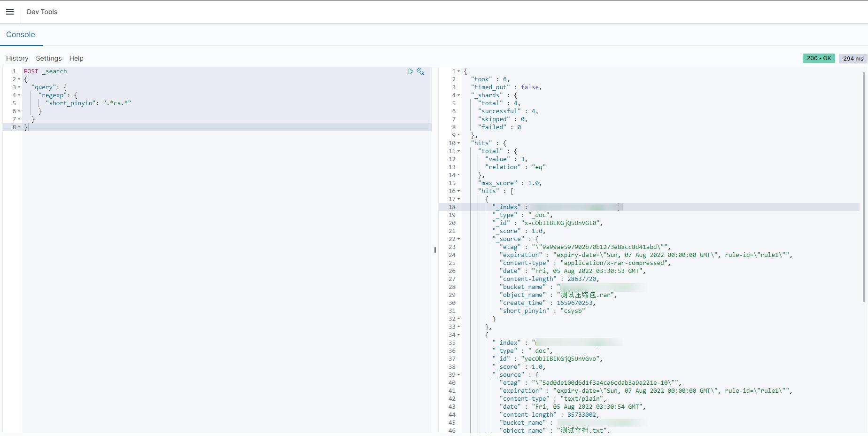Place cursor on the short_pinyin regexp line

[89, 103]
